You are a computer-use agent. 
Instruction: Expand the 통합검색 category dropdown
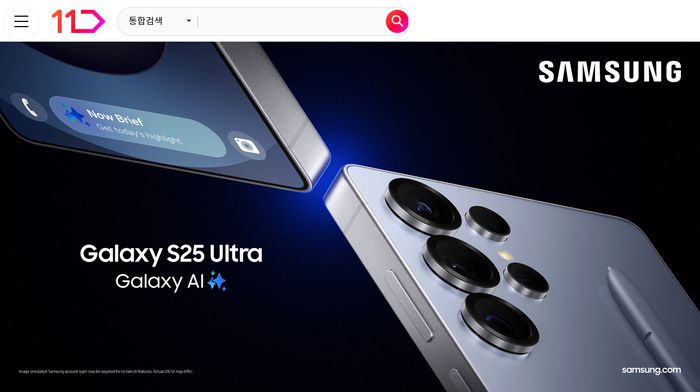tap(159, 21)
